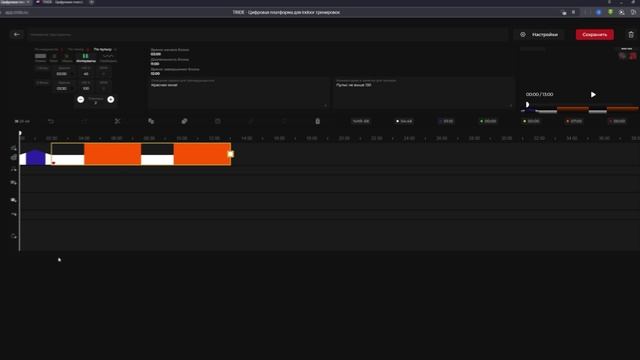Click the block description text area

[239, 93]
